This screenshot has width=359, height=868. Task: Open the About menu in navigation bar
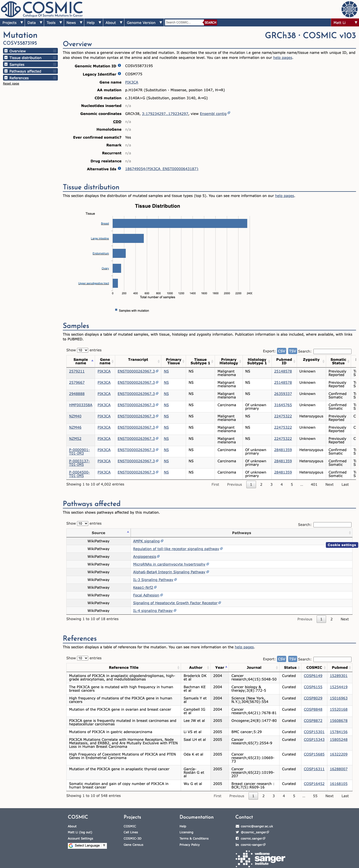tap(113, 23)
